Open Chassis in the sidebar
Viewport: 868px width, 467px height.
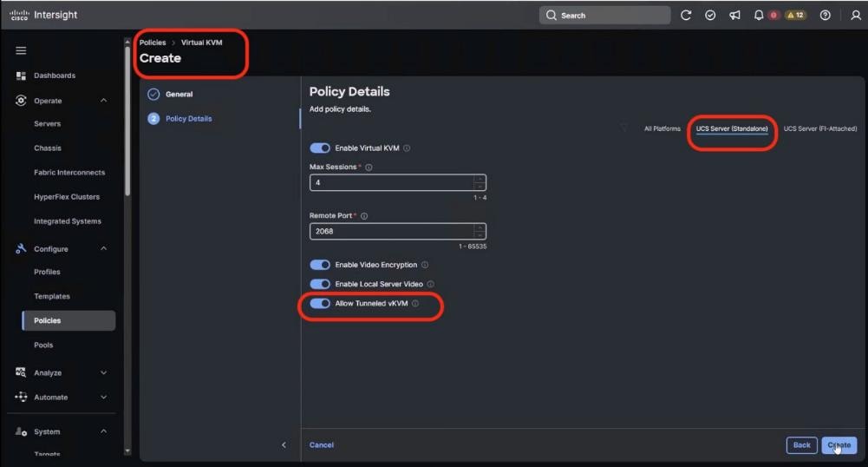48,148
